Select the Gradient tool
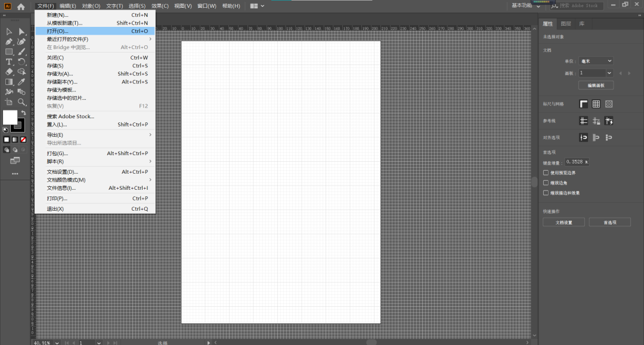 (x=8, y=82)
